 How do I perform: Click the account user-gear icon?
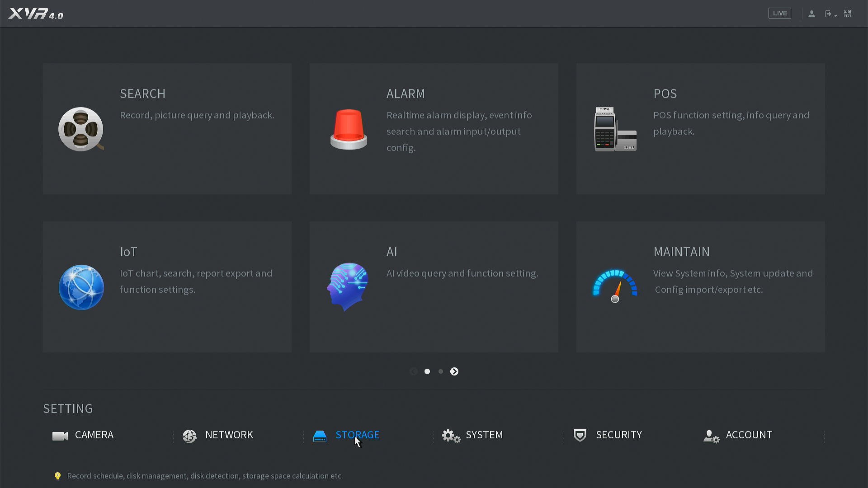click(711, 436)
